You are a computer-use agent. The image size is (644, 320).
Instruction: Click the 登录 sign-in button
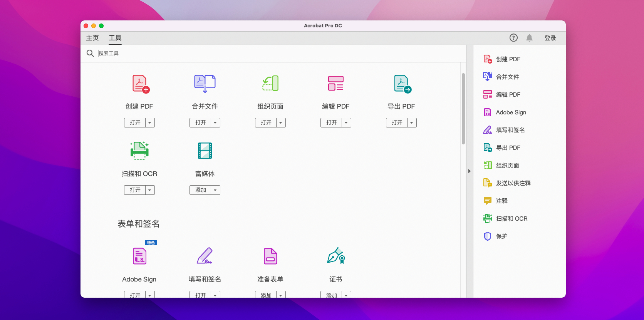coord(550,38)
